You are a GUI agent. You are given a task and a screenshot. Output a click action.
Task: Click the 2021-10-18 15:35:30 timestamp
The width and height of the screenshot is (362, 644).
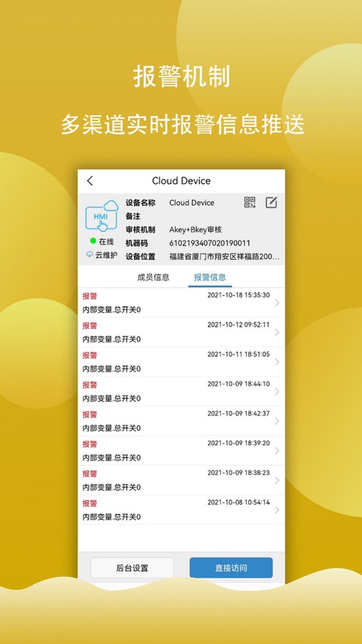click(x=239, y=295)
